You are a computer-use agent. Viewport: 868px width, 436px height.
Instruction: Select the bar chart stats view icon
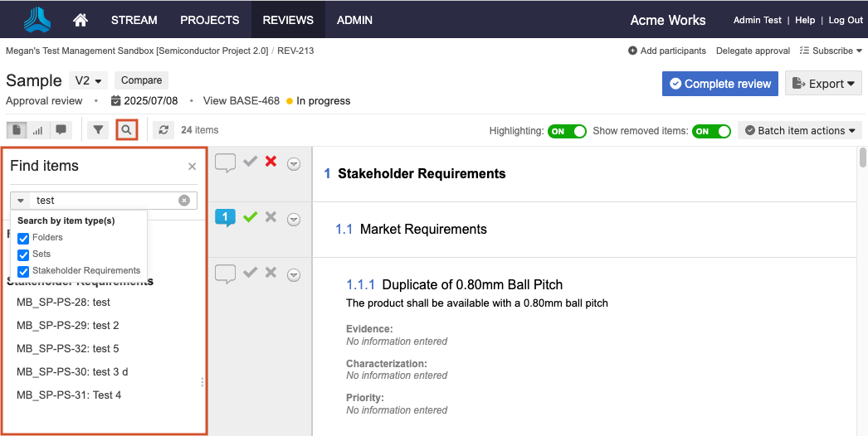click(38, 130)
